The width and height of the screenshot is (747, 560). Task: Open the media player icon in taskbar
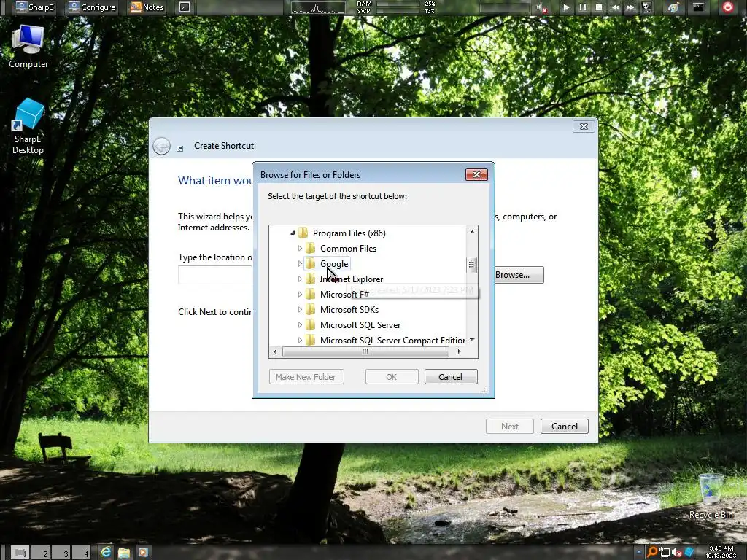coord(142,553)
